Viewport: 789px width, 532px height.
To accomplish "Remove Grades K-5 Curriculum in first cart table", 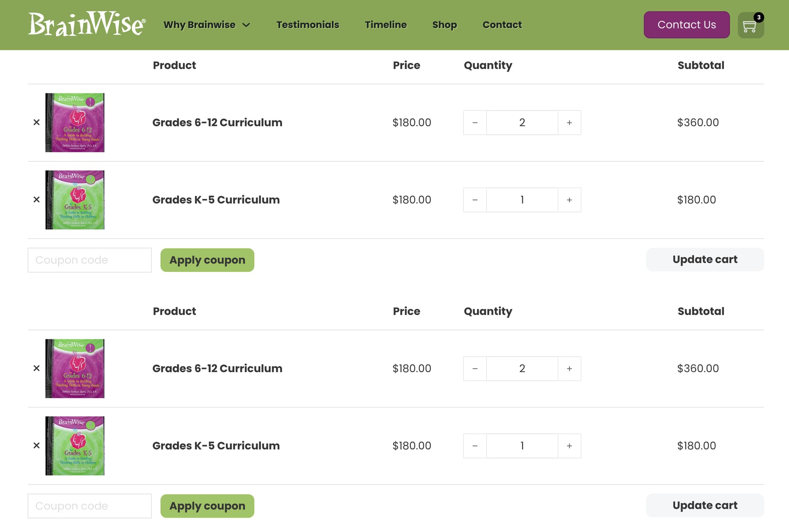I will tap(37, 200).
